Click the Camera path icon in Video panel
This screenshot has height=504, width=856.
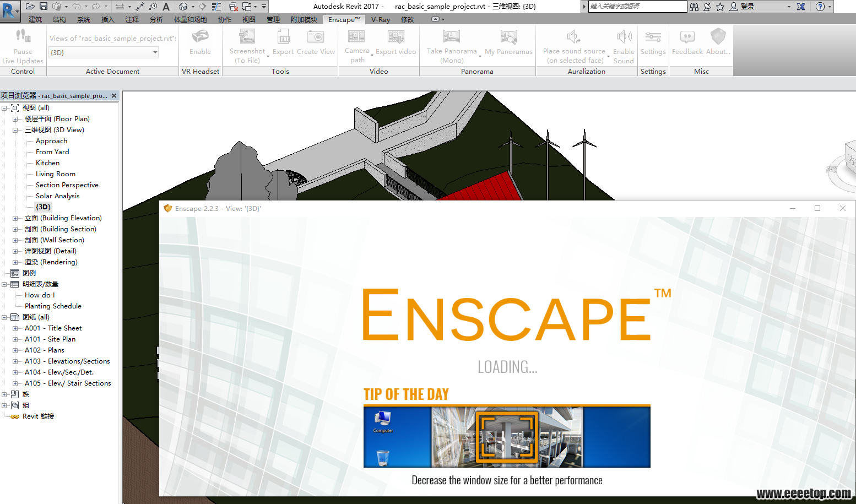click(356, 36)
